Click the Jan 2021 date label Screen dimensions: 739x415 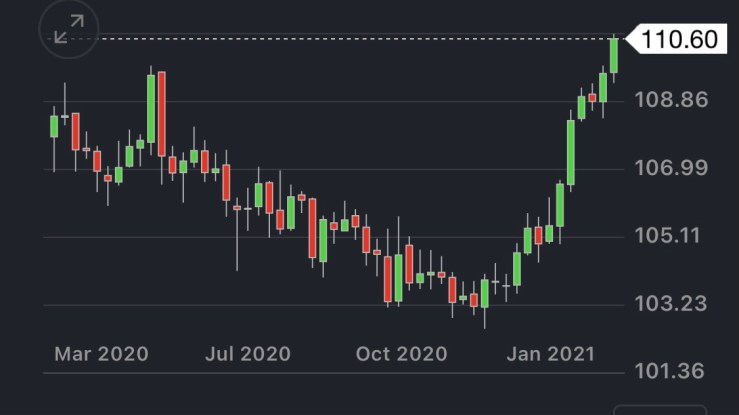click(549, 354)
